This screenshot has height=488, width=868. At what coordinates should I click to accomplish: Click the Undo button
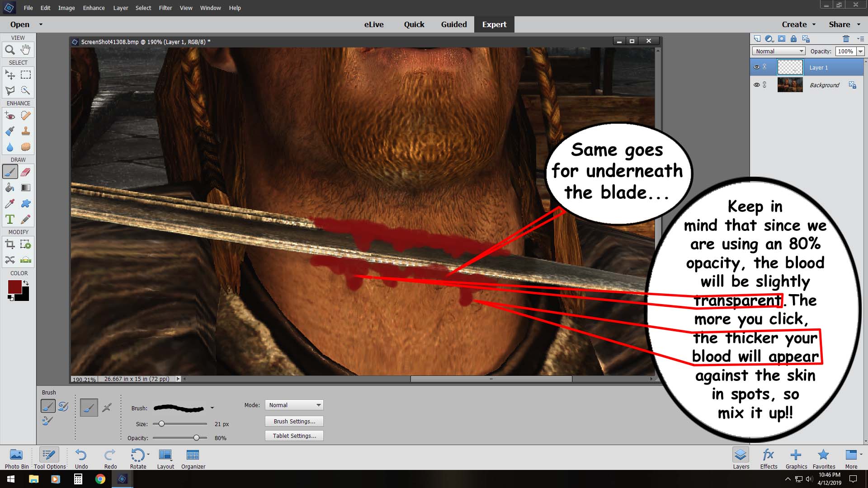point(81,459)
